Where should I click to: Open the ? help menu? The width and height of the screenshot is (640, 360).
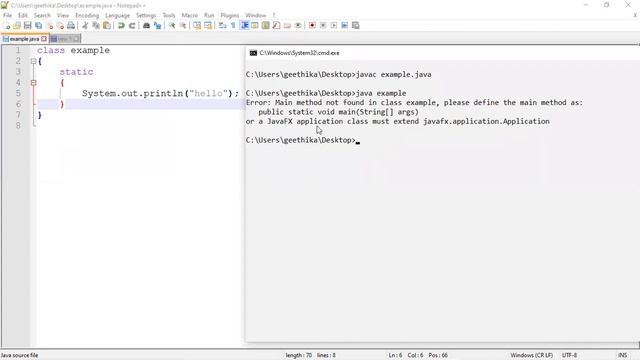pyautogui.click(x=274, y=16)
